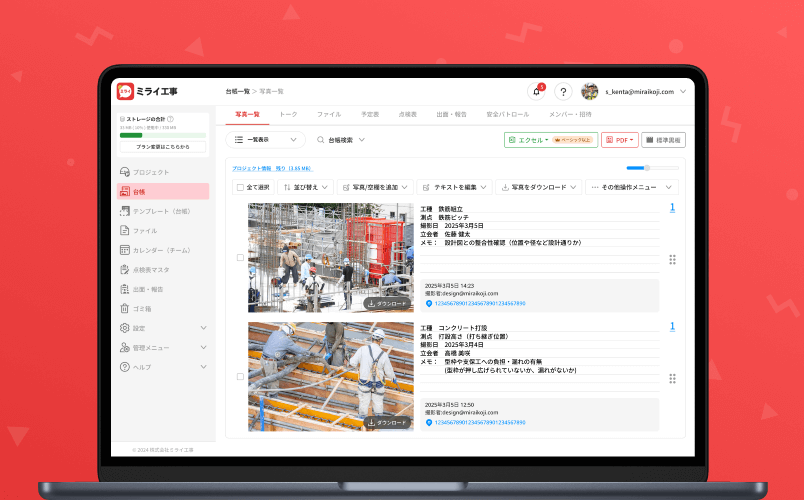Open カレンダー（チーム） in sidebar
Screen dimensions: 804x500
point(161,250)
